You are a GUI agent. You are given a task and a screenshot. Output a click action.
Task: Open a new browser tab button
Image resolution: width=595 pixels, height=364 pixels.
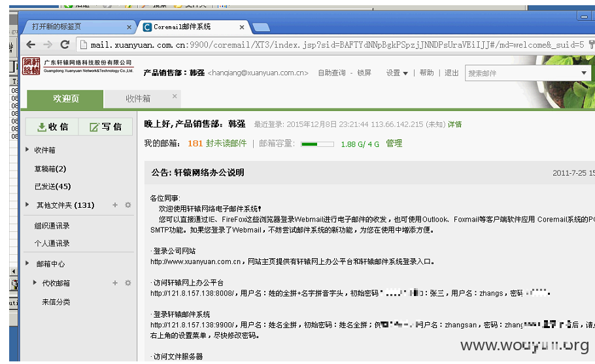point(261,27)
